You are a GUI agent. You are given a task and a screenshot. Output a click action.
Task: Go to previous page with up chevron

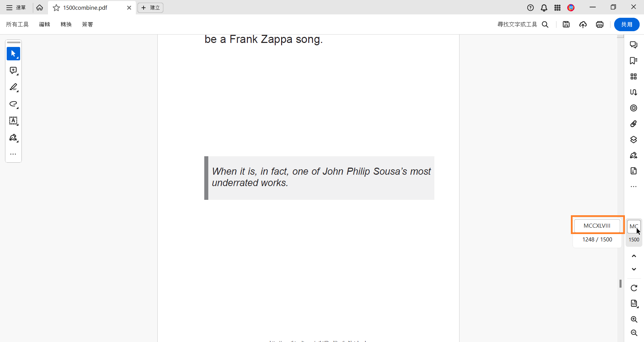634,256
